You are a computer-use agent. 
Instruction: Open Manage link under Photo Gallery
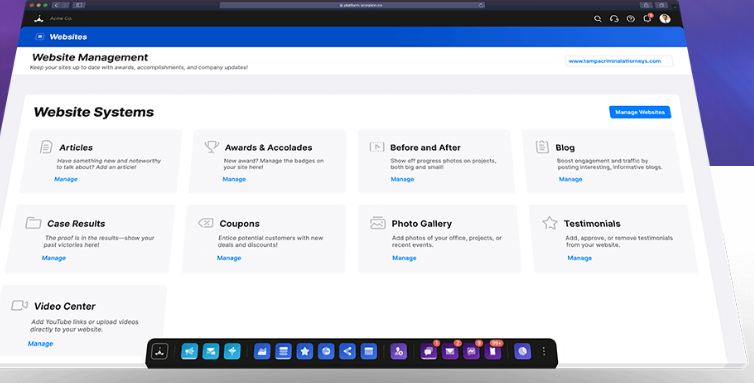(404, 258)
